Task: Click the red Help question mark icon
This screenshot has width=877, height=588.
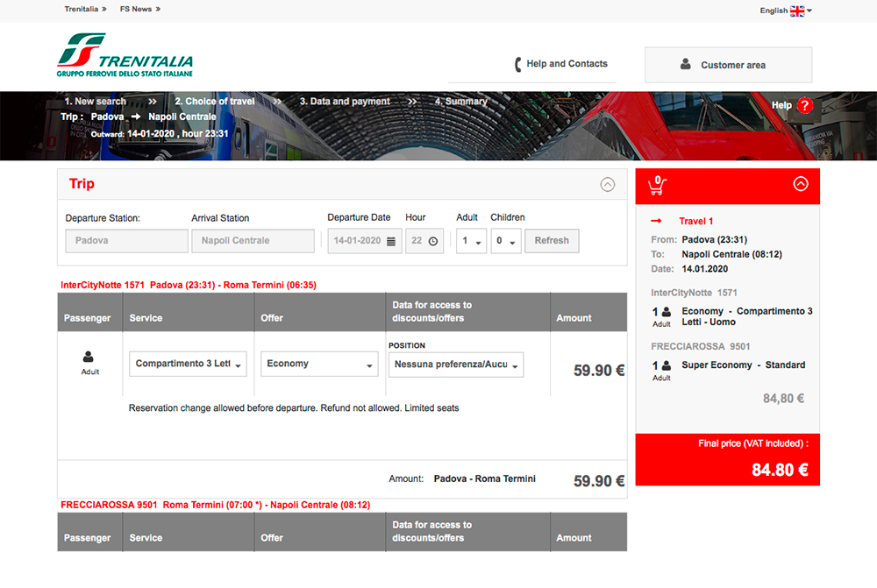Action: 805,106
